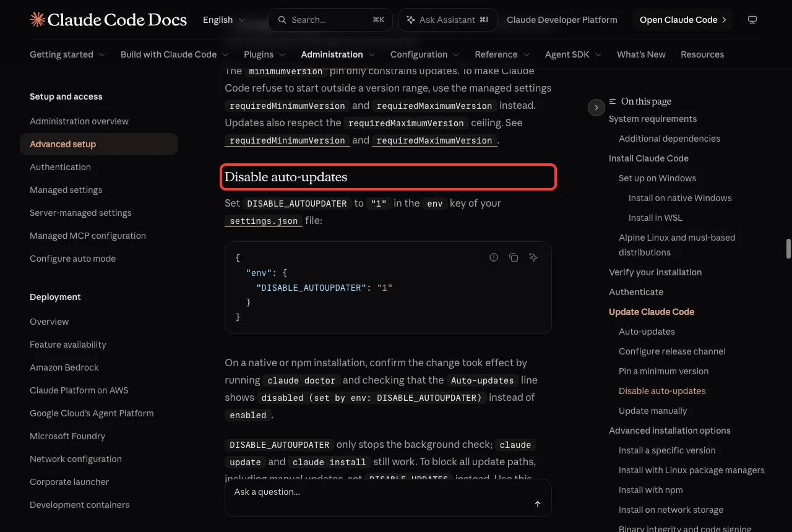Select Authentication in the left sidebar
Screen dimensions: 792x532
[60, 167]
